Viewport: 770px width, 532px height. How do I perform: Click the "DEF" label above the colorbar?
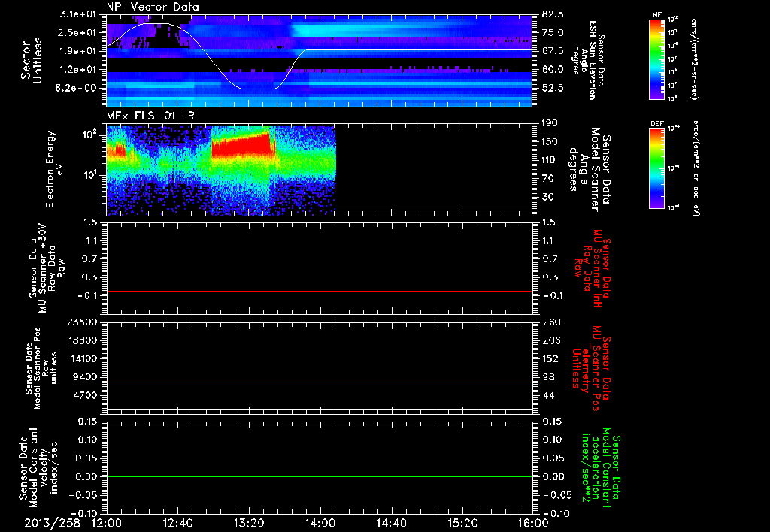tap(657, 124)
